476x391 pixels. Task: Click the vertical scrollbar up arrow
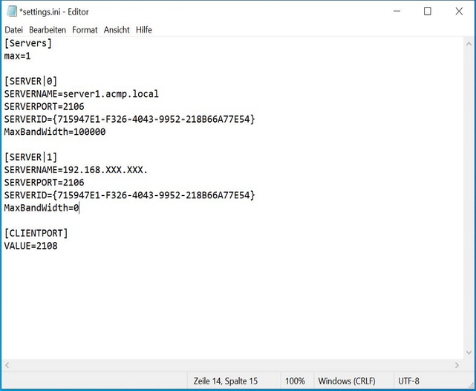(x=468, y=44)
